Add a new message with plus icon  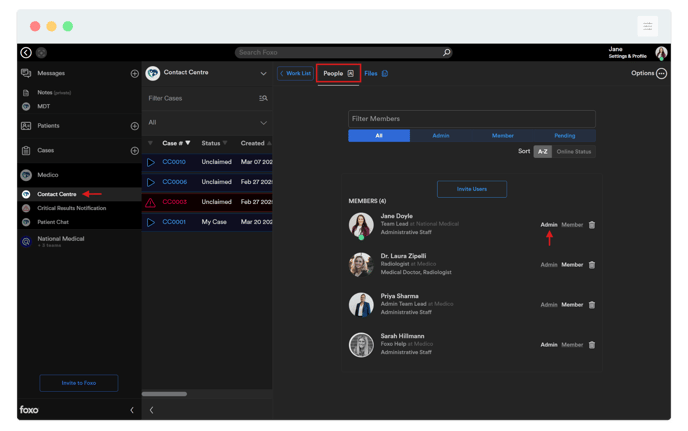tap(135, 74)
